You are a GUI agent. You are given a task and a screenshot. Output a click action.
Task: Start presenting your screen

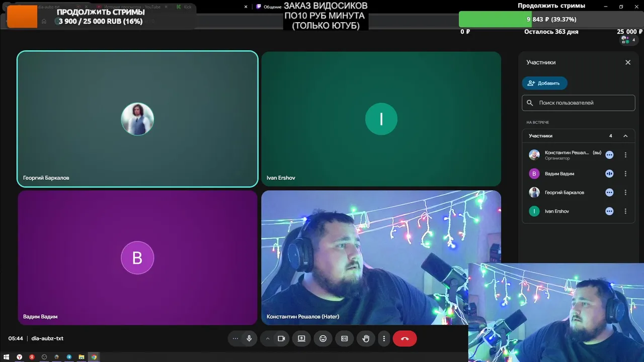pyautogui.click(x=301, y=339)
